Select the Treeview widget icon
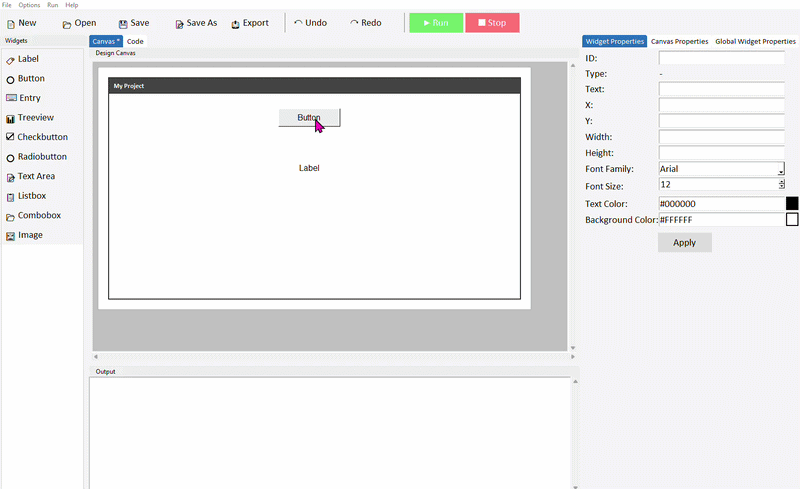Image resolution: width=800 pixels, height=489 pixels. (x=10, y=118)
